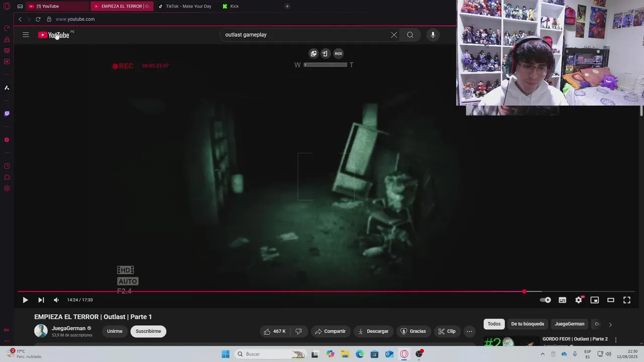Click the RGX video enhancement button
644x362 pixels.
[338, 53]
